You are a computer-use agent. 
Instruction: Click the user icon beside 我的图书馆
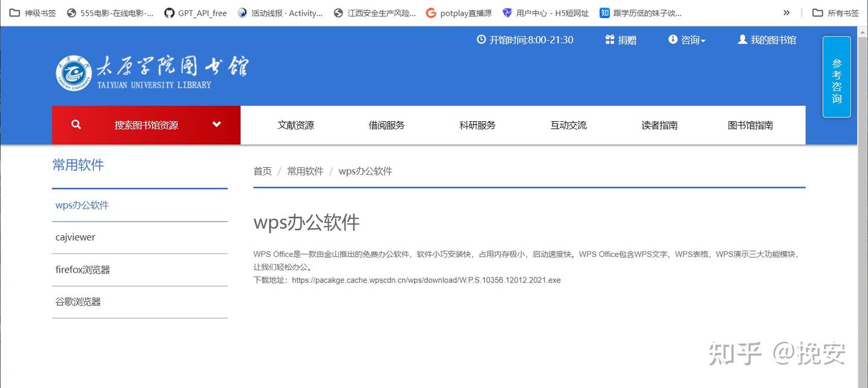pos(743,39)
